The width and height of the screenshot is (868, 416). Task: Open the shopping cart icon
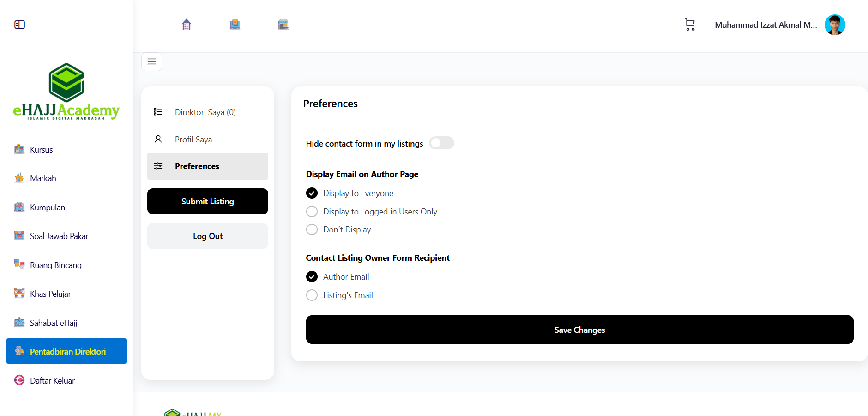click(x=690, y=24)
